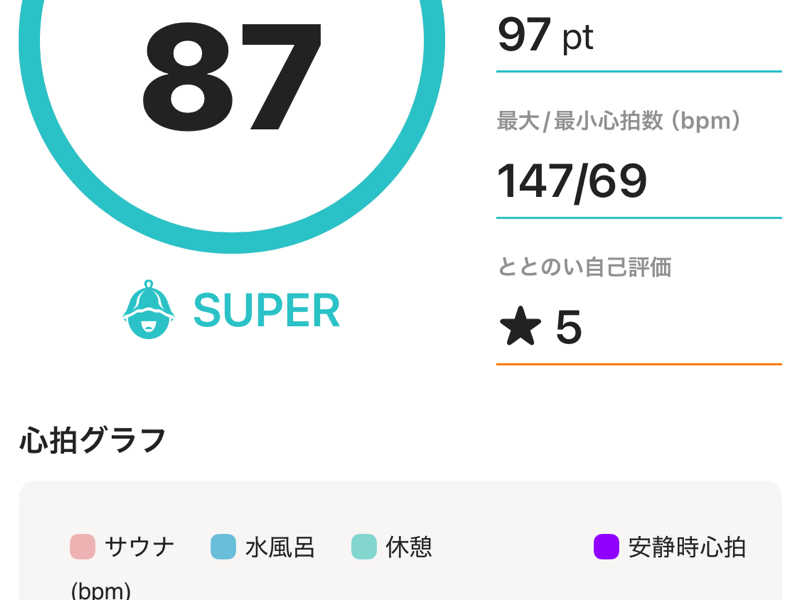The width and height of the screenshot is (800, 600).
Task: Select the 97 pt value
Action: pos(545,36)
